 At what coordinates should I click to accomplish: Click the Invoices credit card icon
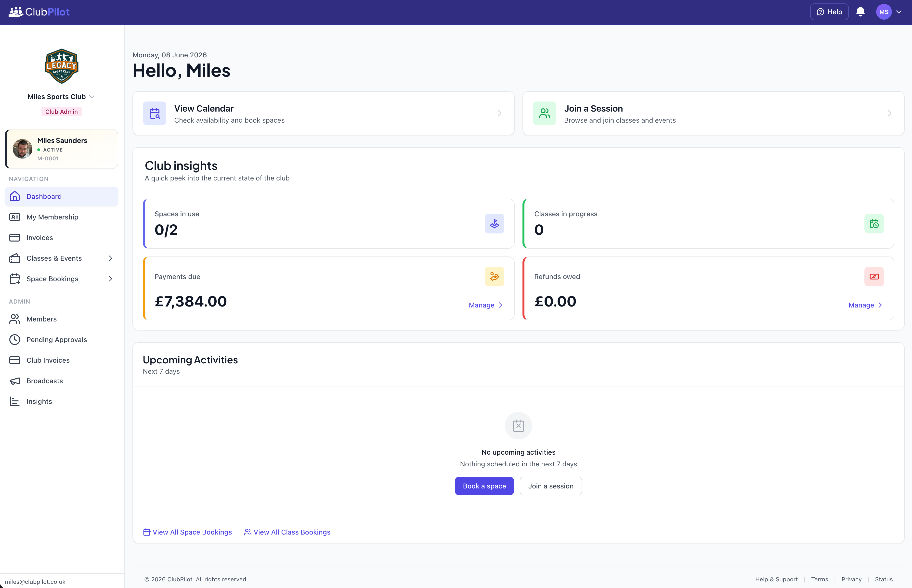[14, 238]
